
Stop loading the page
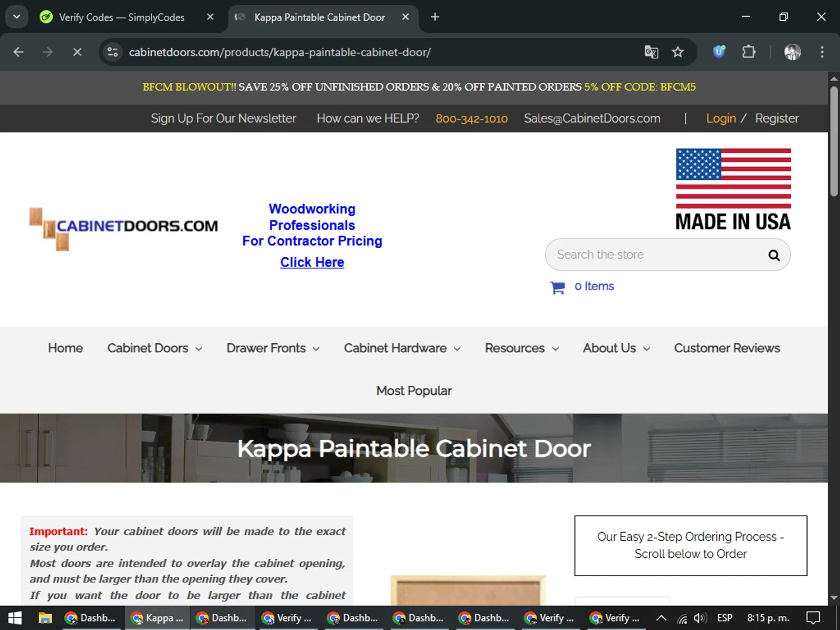point(77,52)
